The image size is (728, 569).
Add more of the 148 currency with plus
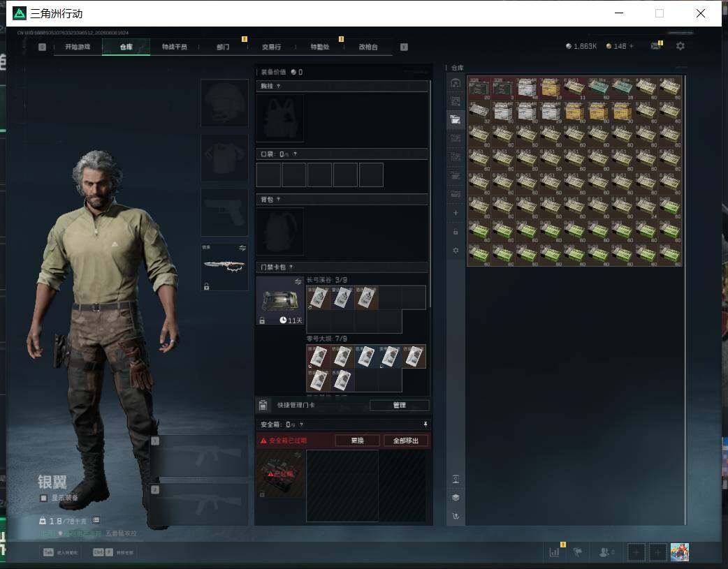[632, 46]
